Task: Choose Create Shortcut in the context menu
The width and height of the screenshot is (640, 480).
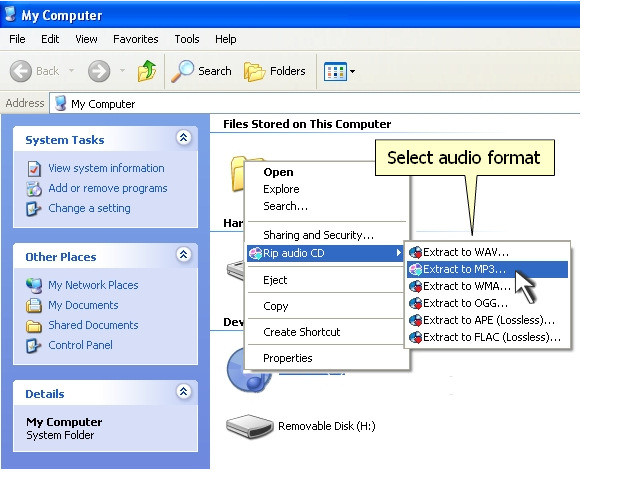Action: tap(327, 332)
